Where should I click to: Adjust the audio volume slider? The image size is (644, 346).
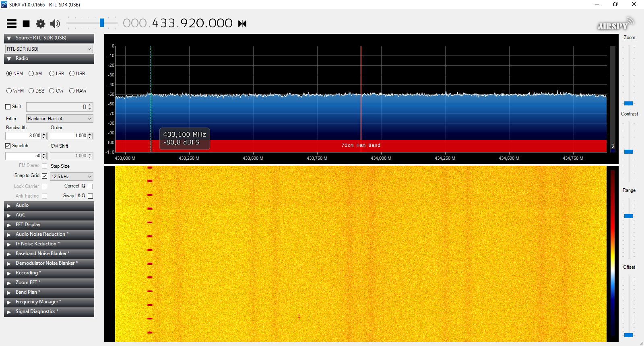coord(102,23)
